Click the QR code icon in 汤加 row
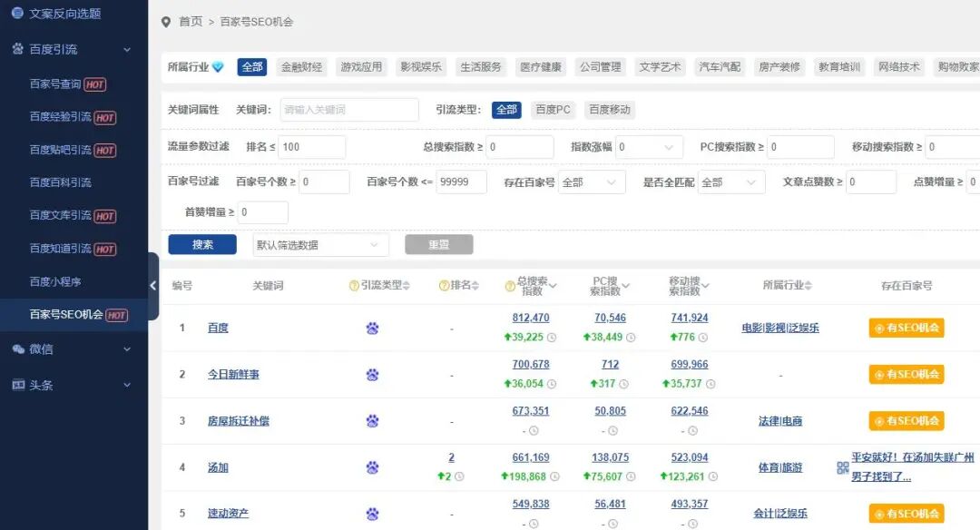980x530 pixels. (842, 467)
